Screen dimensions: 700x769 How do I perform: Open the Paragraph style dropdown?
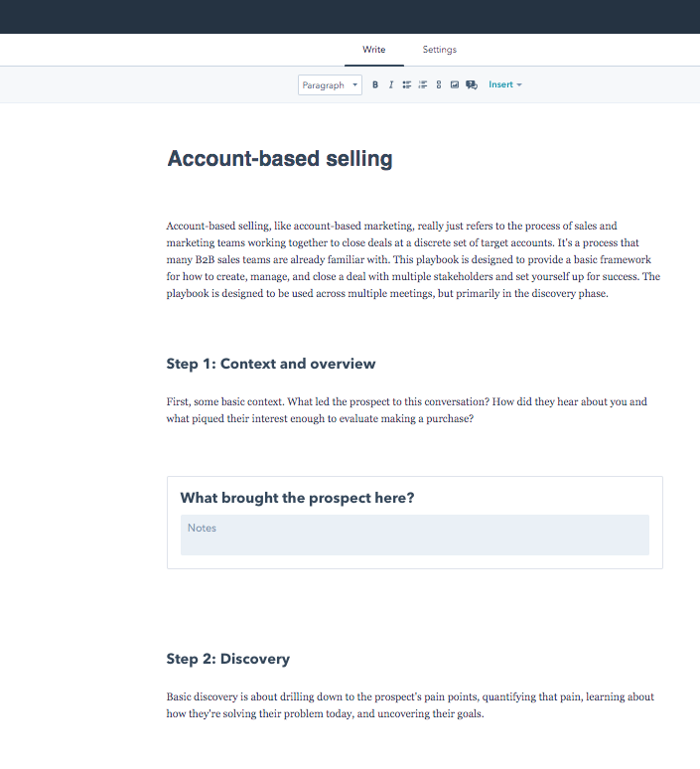coord(330,85)
